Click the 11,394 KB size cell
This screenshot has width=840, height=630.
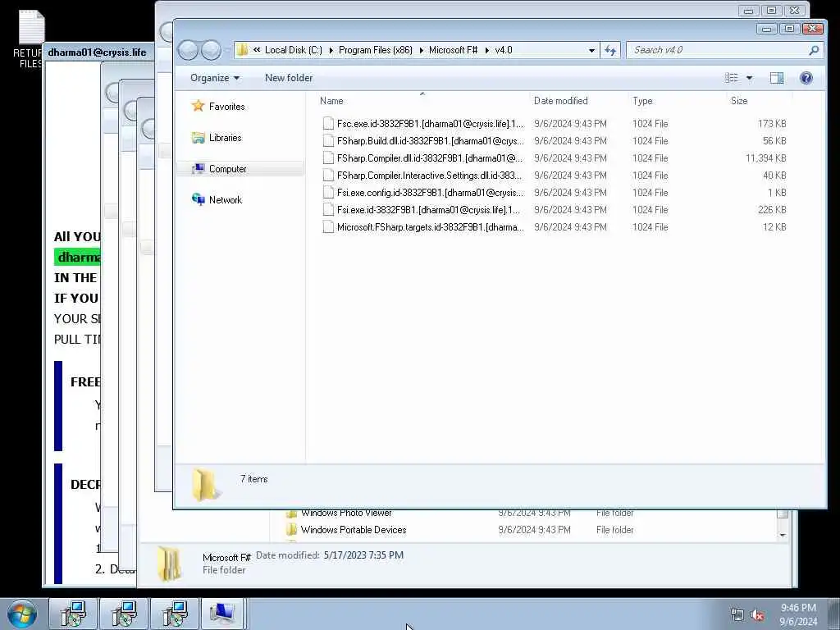click(x=765, y=158)
